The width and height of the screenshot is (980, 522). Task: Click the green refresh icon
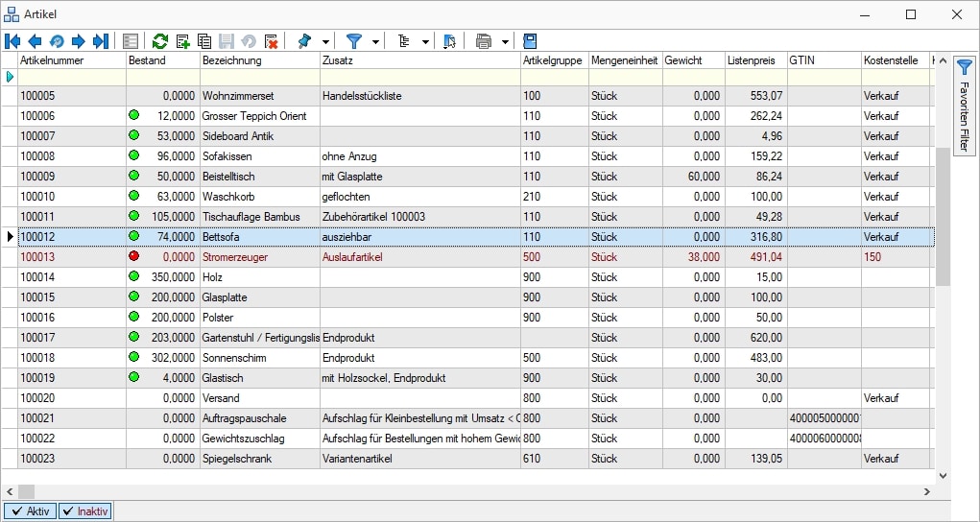point(160,41)
